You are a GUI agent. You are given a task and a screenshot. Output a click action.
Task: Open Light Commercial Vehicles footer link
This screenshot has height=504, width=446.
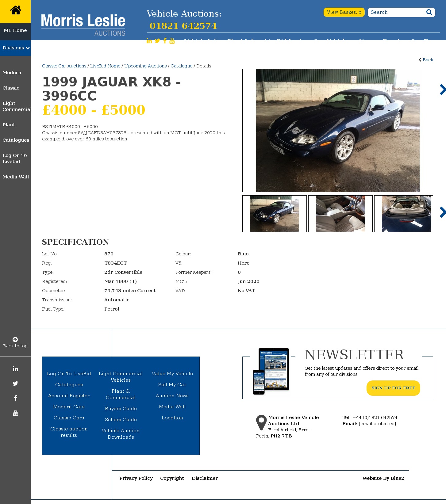point(121,377)
